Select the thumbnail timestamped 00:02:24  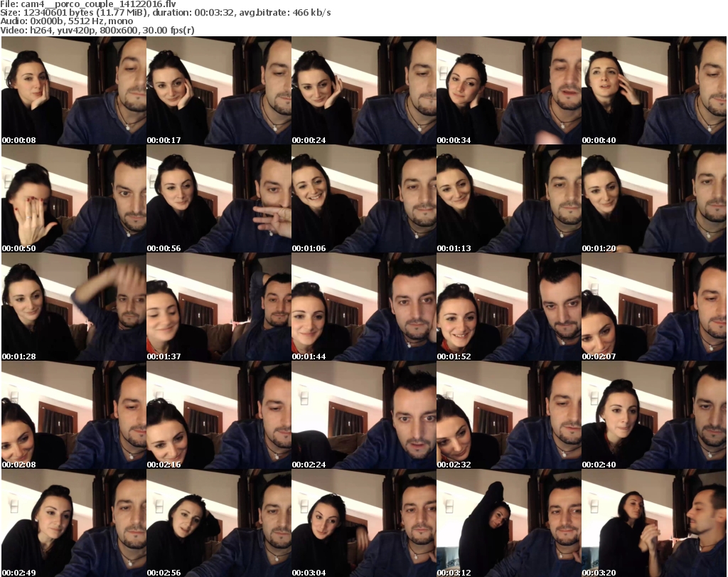pos(363,415)
